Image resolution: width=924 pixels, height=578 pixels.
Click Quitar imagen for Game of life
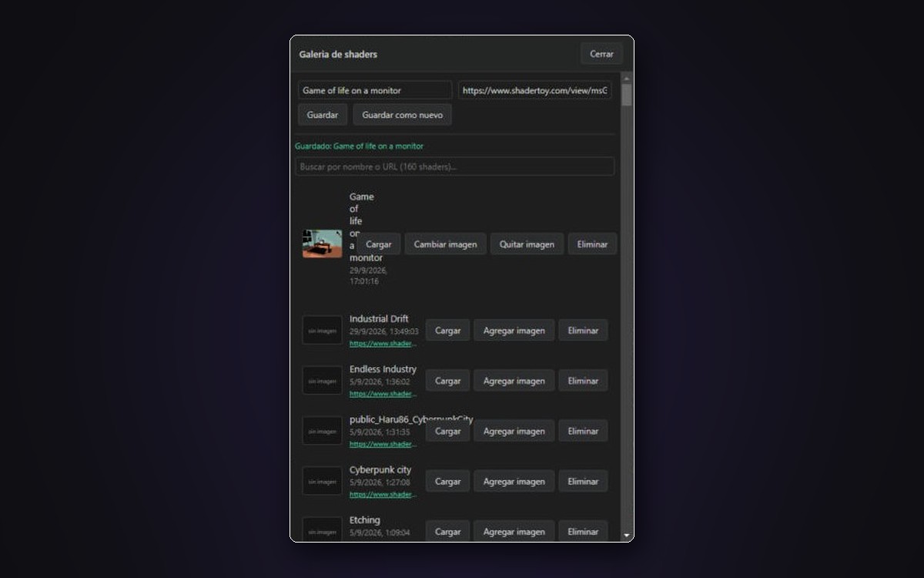click(x=527, y=244)
